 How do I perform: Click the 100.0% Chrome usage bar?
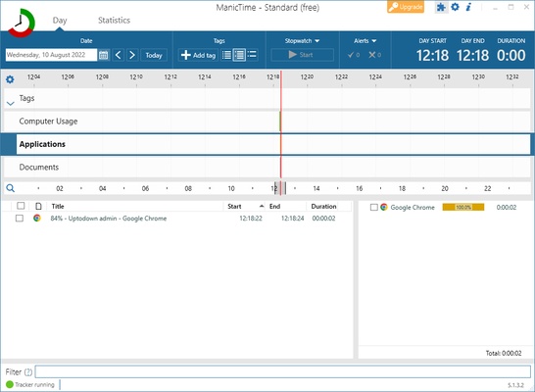pos(463,207)
